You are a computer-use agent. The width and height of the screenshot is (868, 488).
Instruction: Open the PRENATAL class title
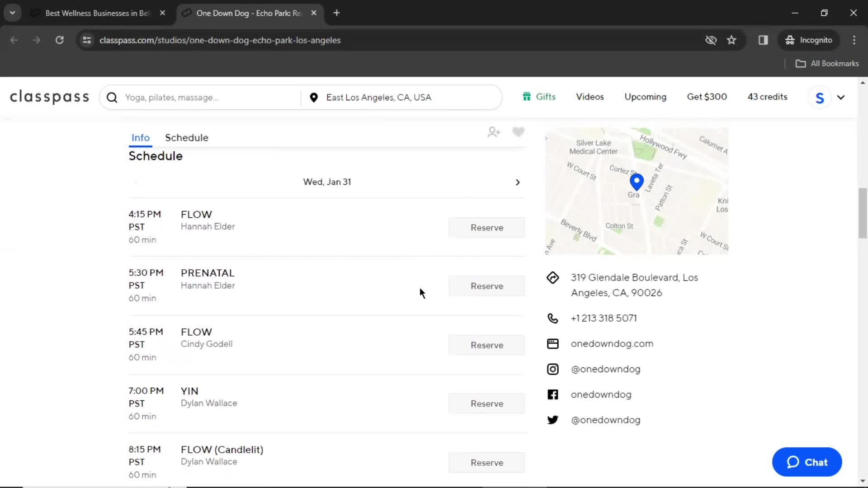coord(208,273)
